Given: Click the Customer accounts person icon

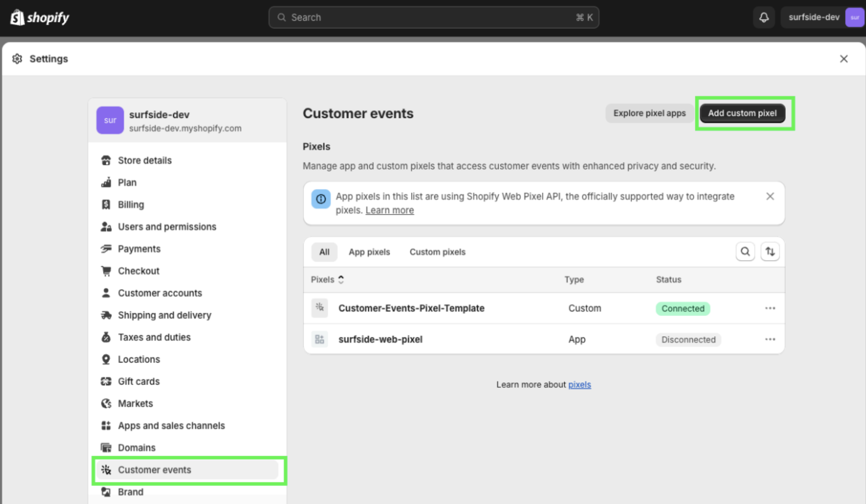Looking at the screenshot, I should [x=106, y=293].
